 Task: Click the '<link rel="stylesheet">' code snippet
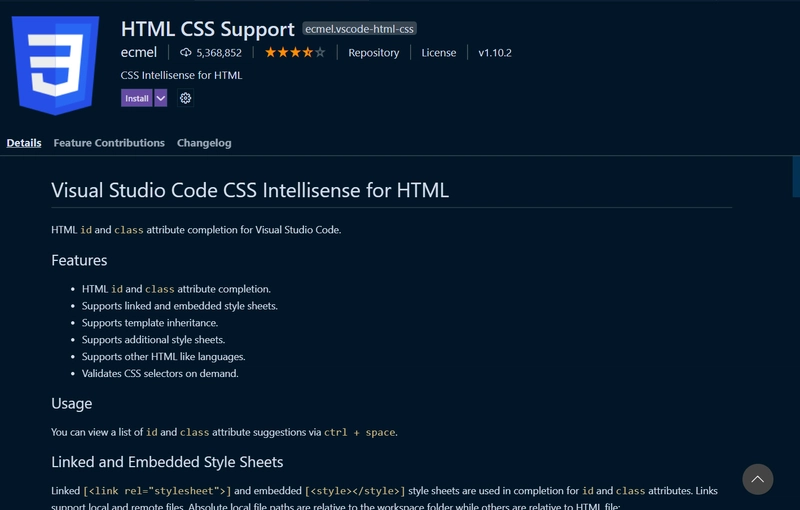(x=157, y=491)
